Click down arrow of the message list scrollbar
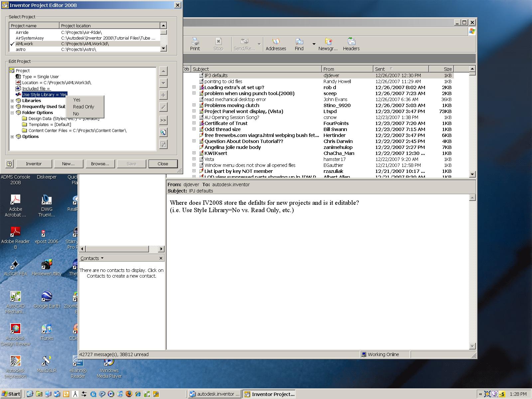Viewport: 532px width, 399px height. pyautogui.click(x=472, y=174)
